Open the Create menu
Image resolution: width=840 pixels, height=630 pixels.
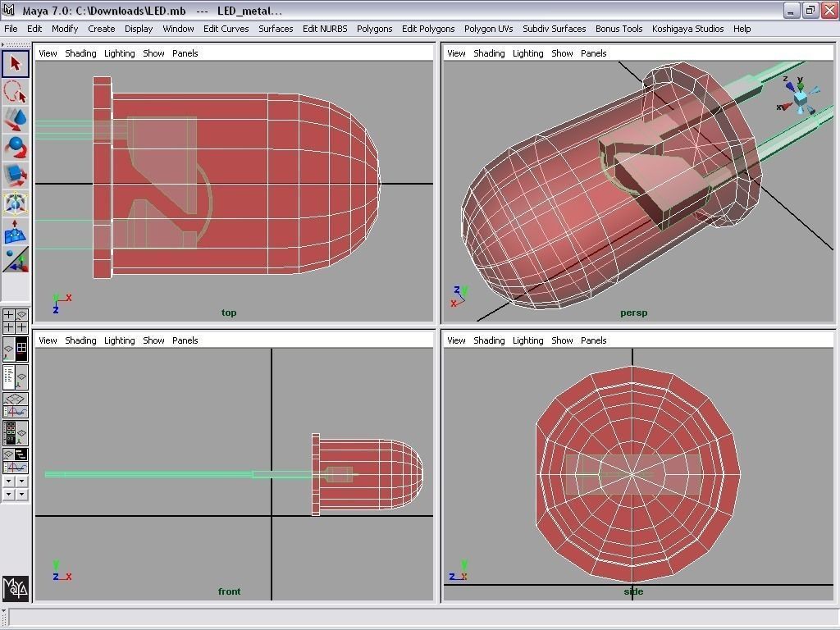coord(101,29)
